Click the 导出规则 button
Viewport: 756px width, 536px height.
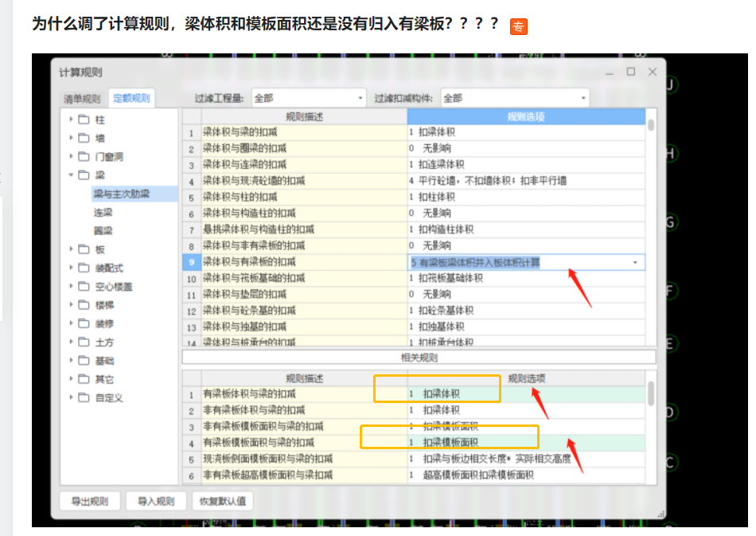point(90,501)
